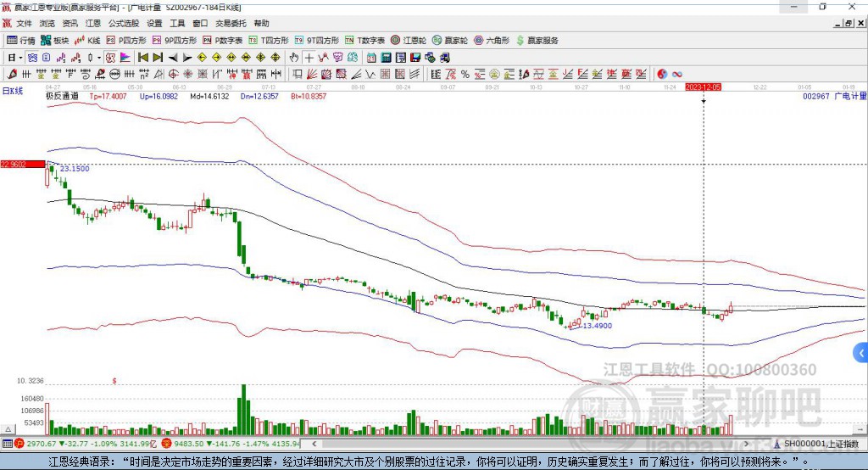Open the 行情 market quotes view

tap(21, 40)
